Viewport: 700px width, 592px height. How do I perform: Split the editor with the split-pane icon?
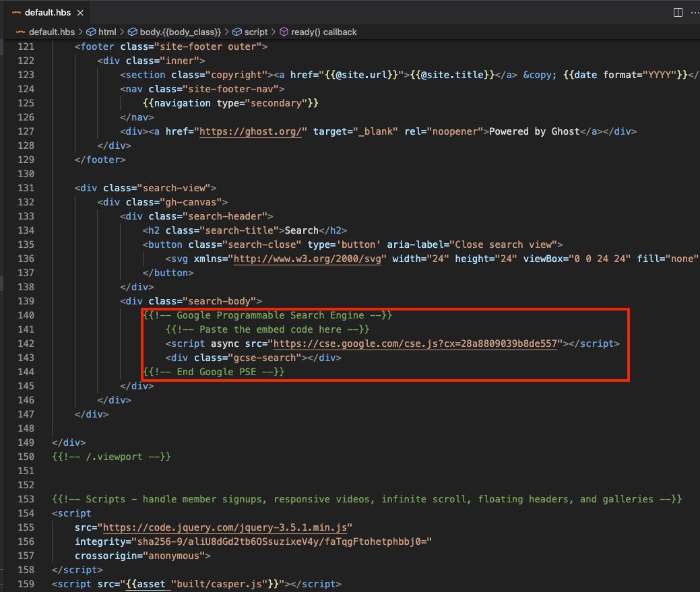678,13
